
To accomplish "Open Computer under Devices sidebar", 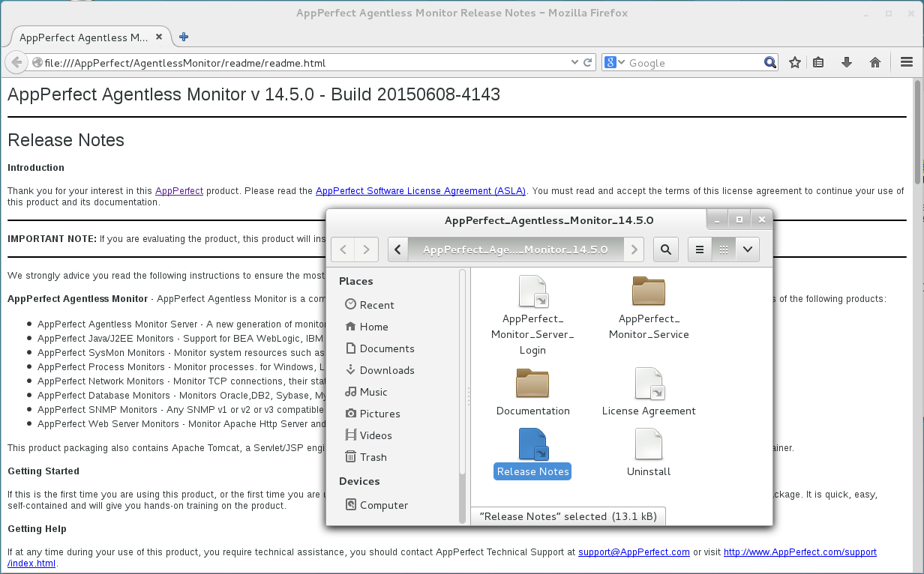I will click(376, 505).
